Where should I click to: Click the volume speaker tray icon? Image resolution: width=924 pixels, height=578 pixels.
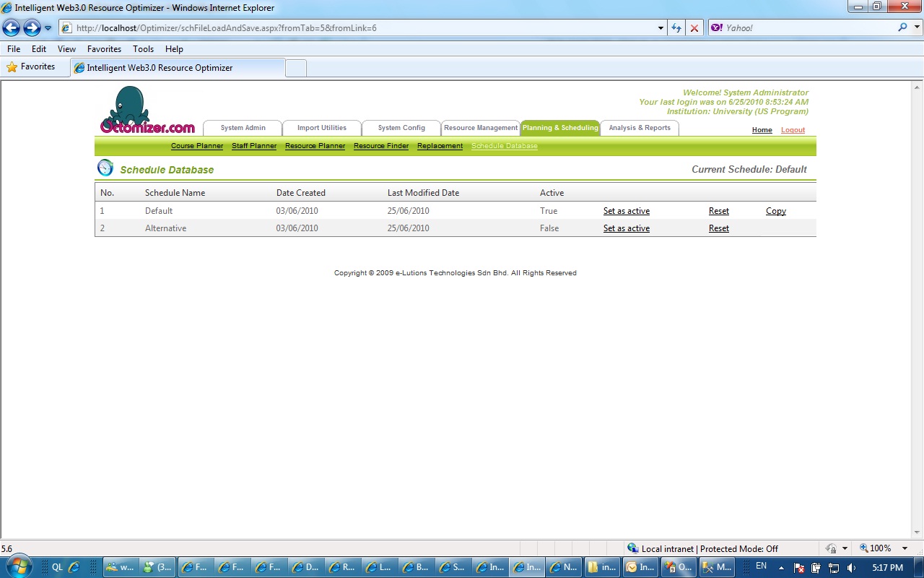(851, 568)
